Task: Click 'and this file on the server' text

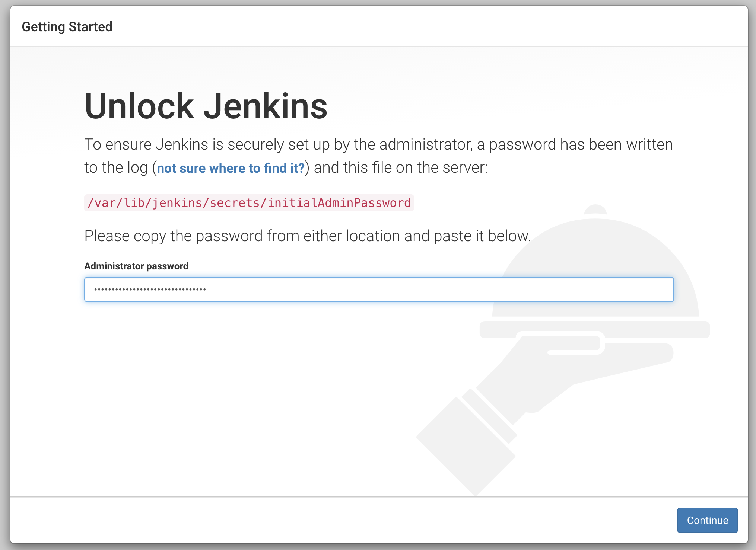Action: [400, 168]
